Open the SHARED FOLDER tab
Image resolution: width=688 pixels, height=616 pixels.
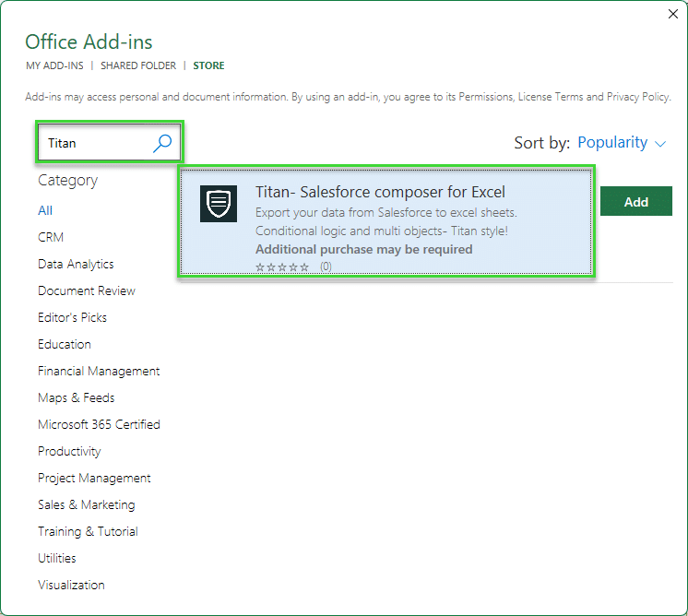click(137, 65)
